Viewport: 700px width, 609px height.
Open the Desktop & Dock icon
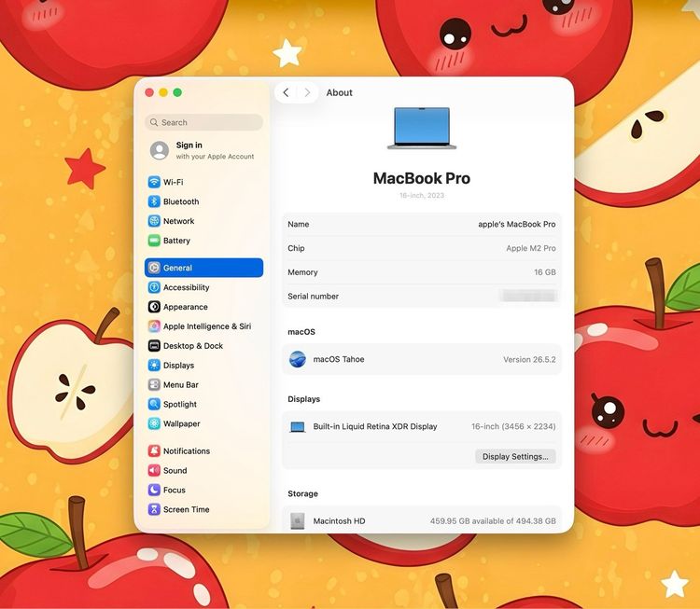[x=154, y=346]
